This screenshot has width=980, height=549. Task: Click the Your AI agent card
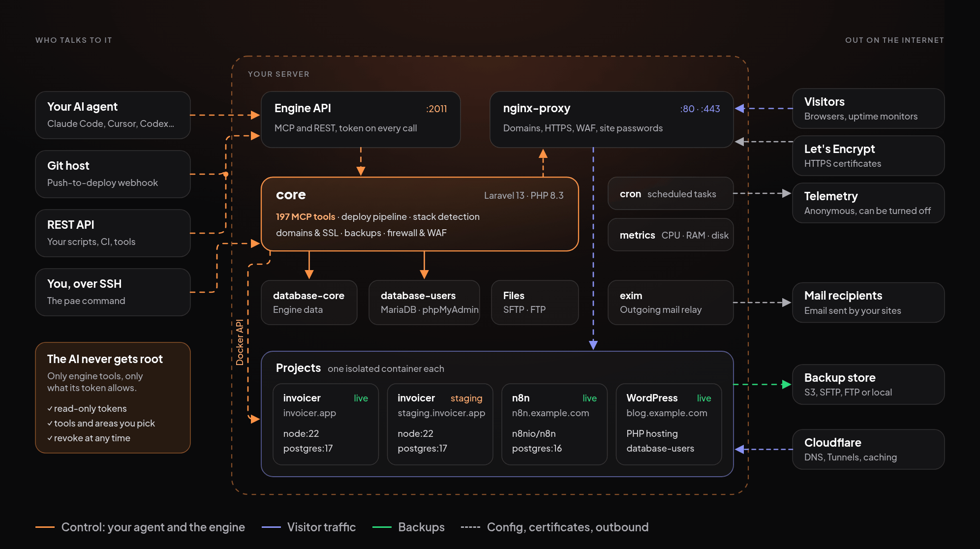pos(113,115)
